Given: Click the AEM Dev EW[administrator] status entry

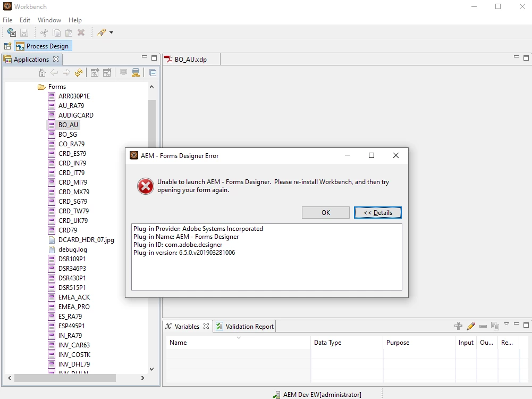Looking at the screenshot, I should (x=318, y=395).
